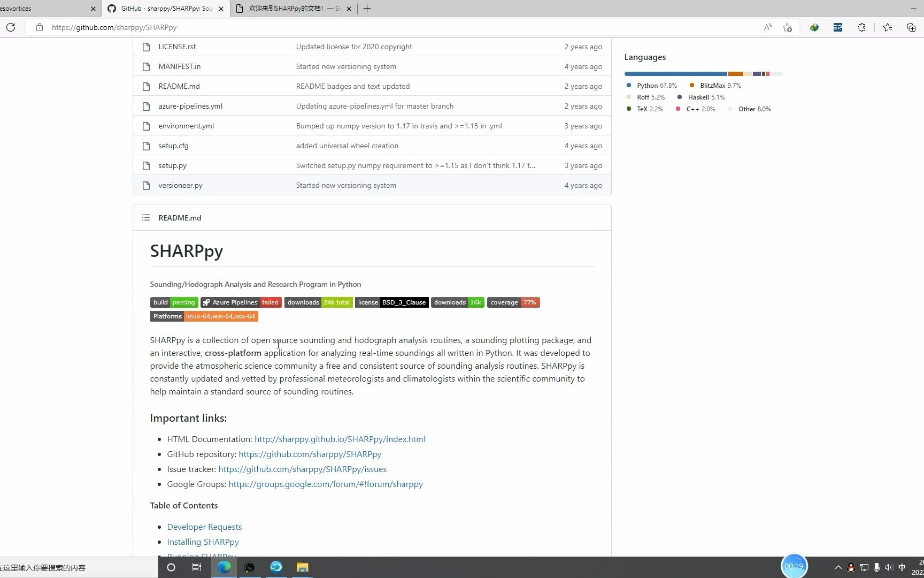This screenshot has width=924, height=578.
Task: Open Cortana circle icon on taskbar
Action: click(x=171, y=567)
